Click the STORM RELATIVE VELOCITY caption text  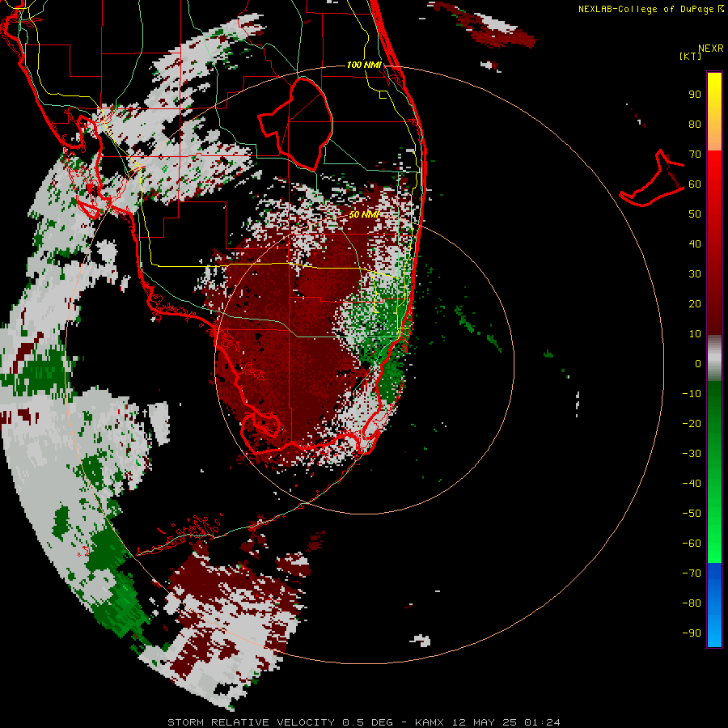[251, 722]
